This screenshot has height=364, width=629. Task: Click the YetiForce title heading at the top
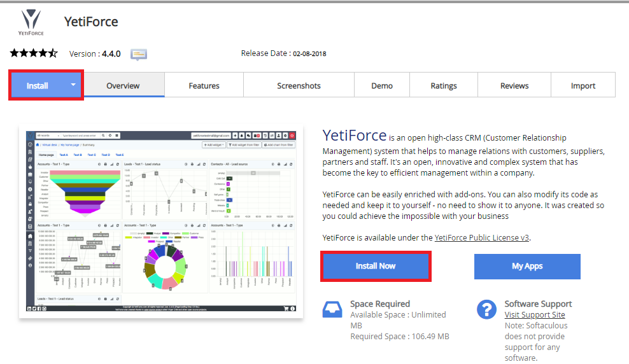pos(91,21)
